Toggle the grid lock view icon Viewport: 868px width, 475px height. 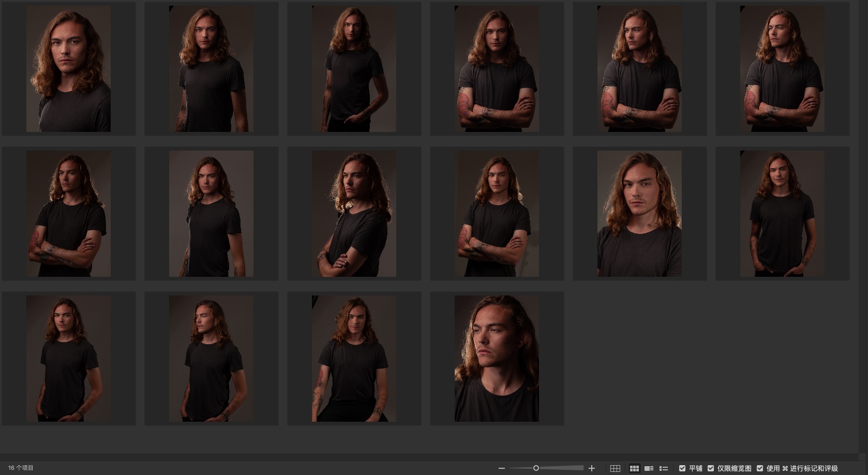(x=615, y=468)
